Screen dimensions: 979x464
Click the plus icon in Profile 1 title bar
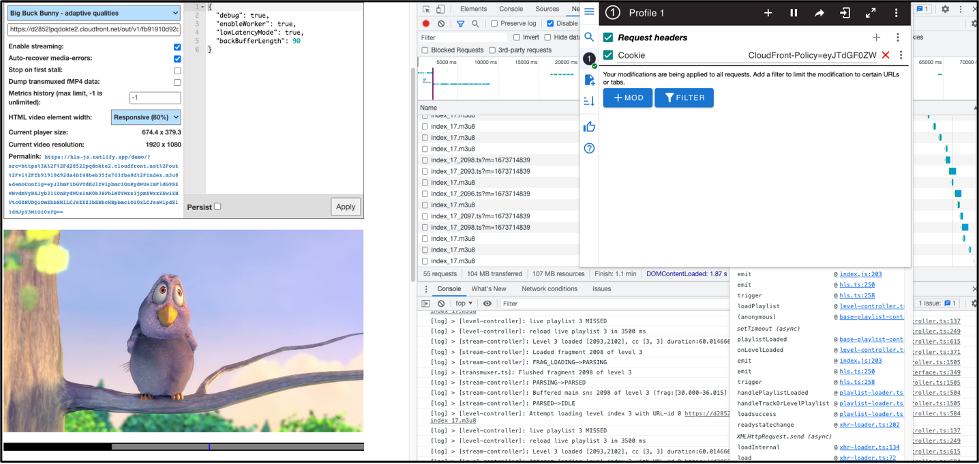(768, 12)
